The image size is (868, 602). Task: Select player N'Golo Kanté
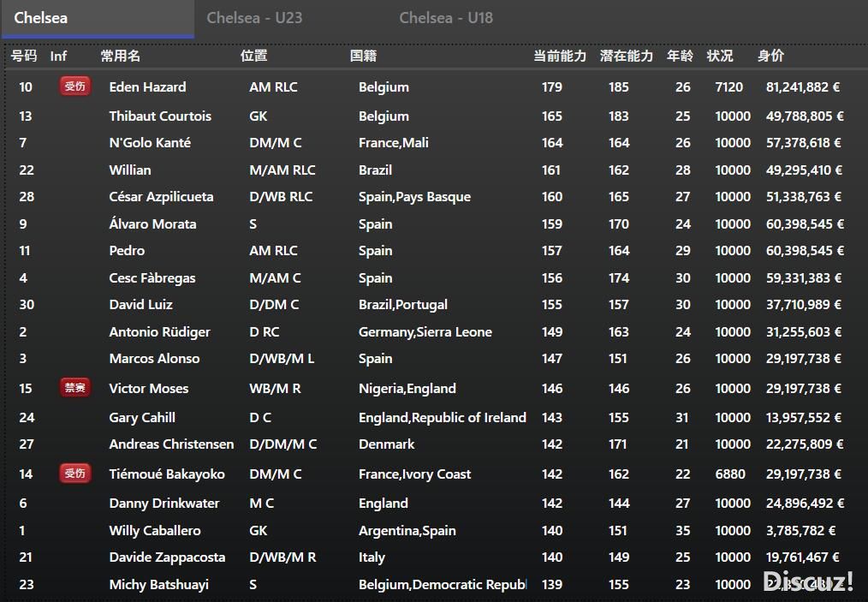[x=150, y=143]
